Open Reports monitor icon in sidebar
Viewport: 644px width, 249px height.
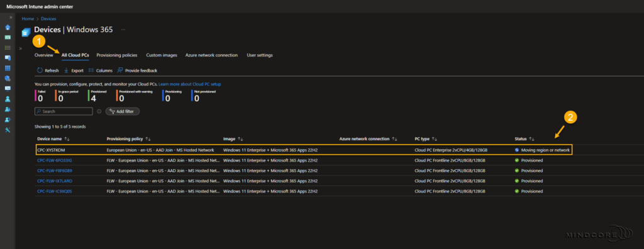8,88
